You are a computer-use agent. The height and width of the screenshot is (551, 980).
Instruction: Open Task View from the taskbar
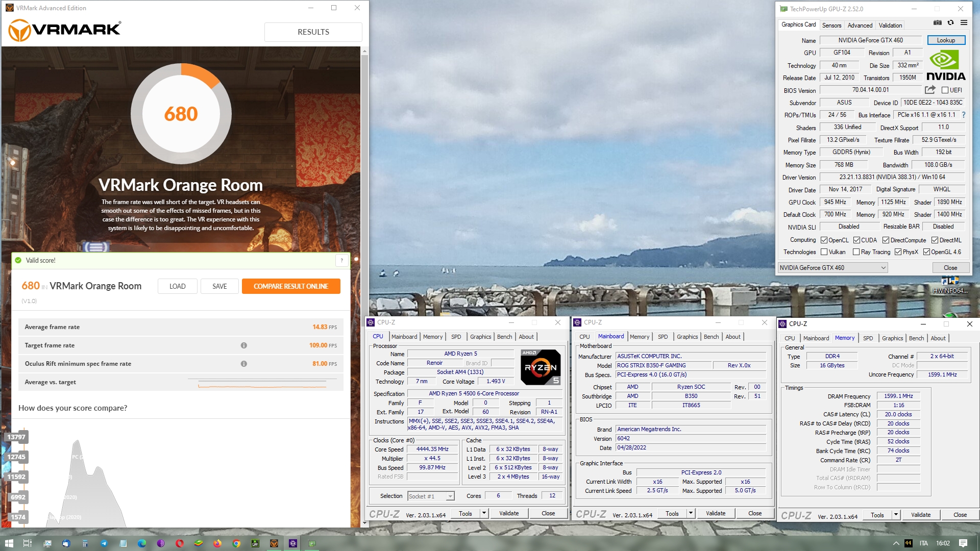click(x=28, y=543)
